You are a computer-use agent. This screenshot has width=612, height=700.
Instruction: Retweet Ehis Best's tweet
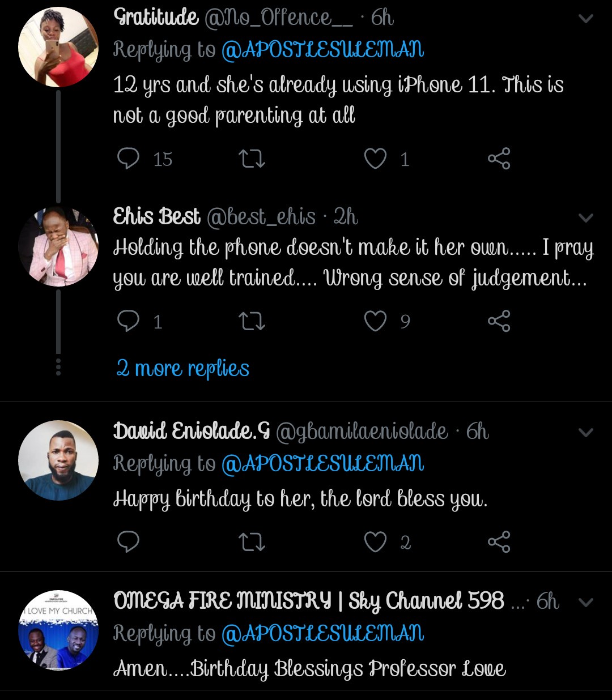click(x=252, y=321)
